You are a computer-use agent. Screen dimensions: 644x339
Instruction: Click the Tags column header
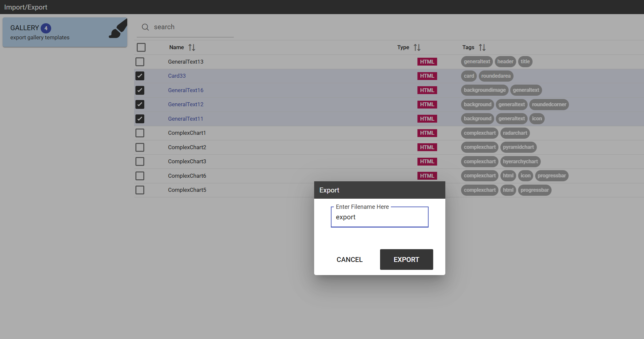468,48
